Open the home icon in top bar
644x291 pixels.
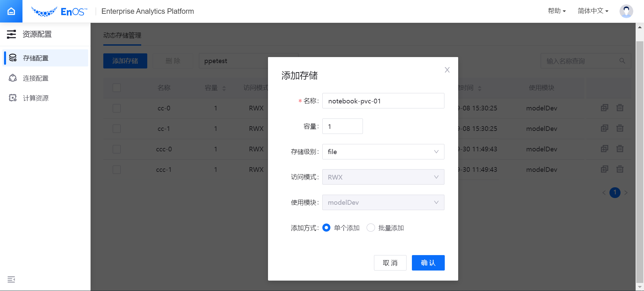[x=11, y=11]
